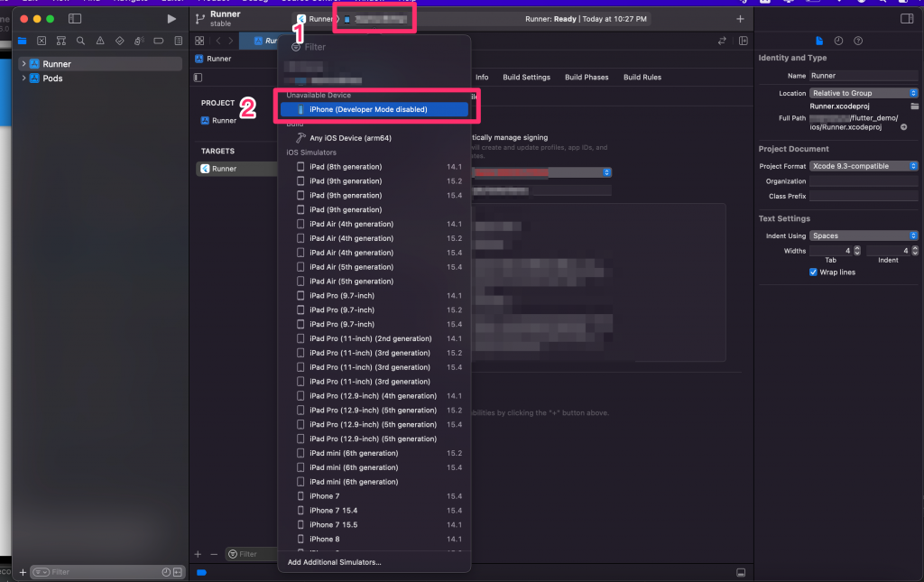924x582 pixels.
Task: Open the Project Format dropdown
Action: tap(864, 166)
